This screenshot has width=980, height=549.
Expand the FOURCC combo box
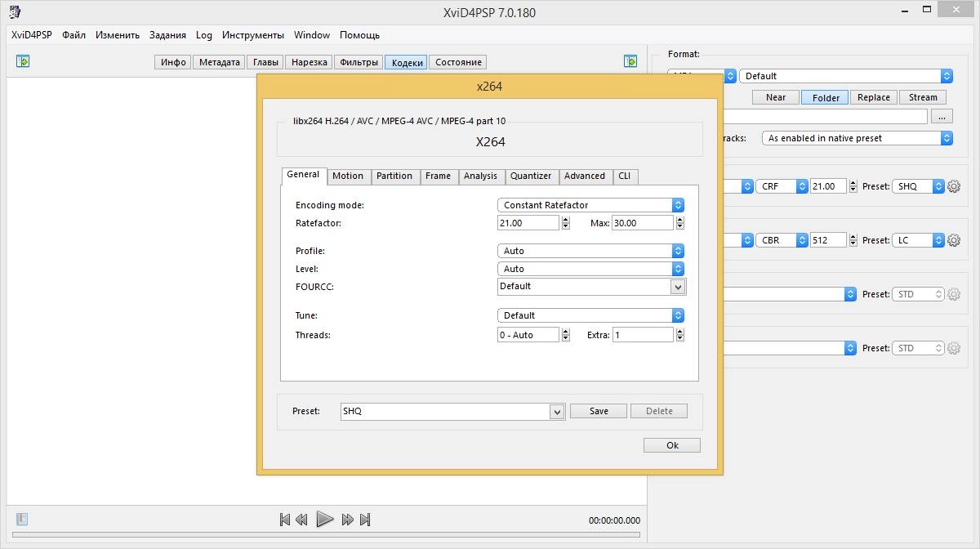[x=677, y=287]
